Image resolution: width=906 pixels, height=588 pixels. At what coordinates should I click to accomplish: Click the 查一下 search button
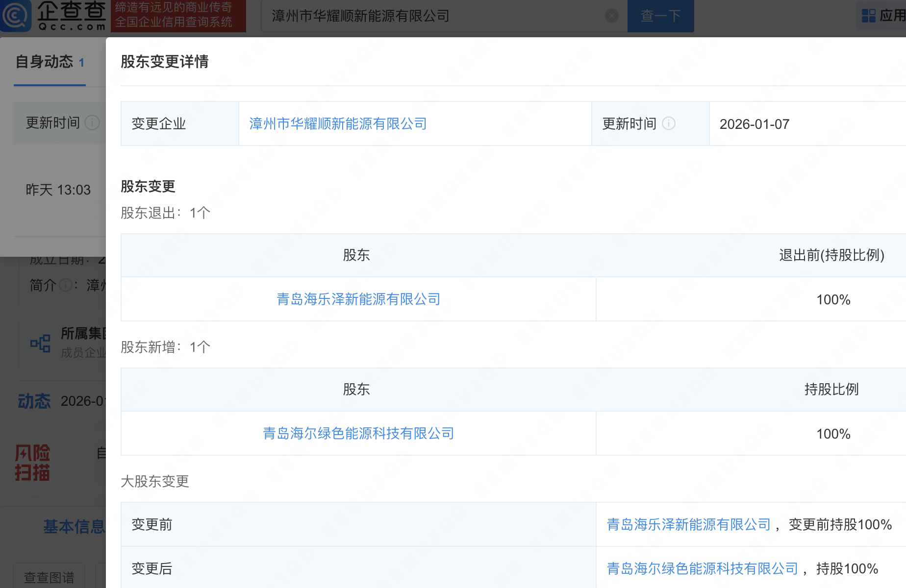tap(660, 15)
